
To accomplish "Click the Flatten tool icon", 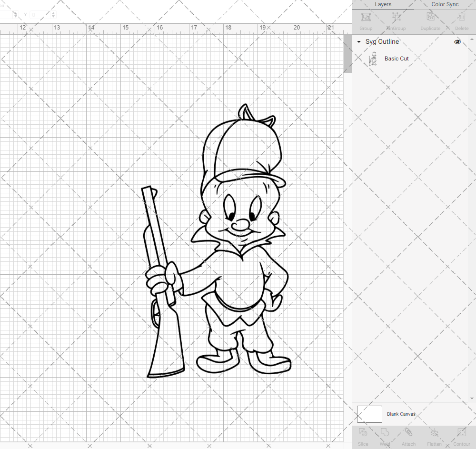I will click(434, 432).
